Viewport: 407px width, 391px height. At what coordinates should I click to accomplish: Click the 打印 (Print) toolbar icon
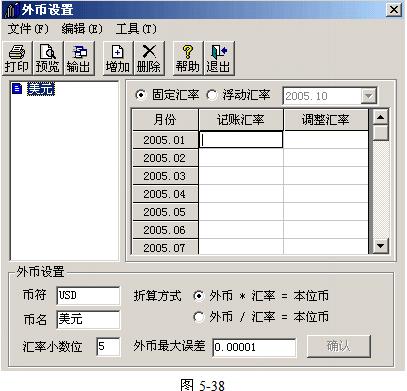click(x=17, y=58)
